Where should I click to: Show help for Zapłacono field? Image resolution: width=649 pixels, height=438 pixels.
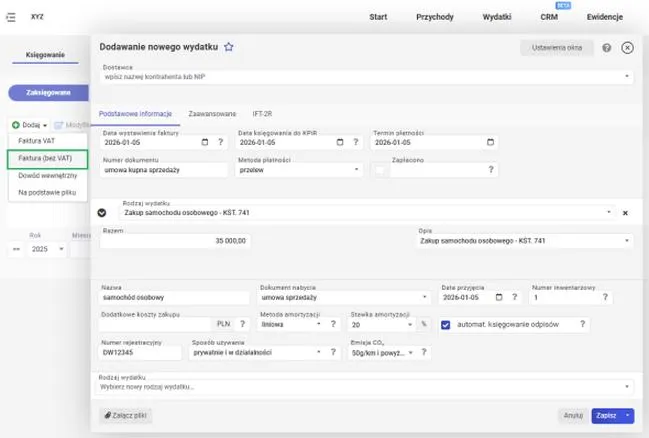tap(490, 169)
